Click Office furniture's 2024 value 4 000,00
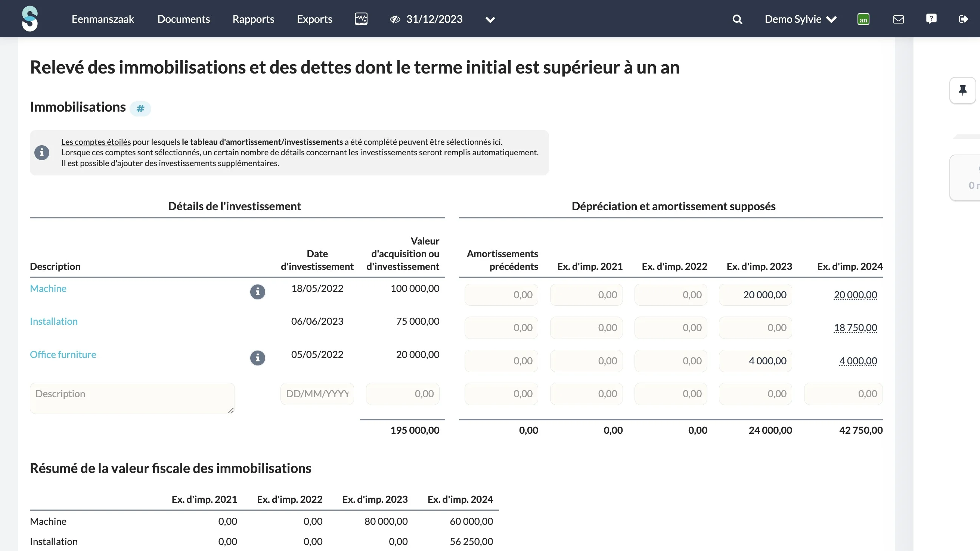980x551 pixels. tap(858, 361)
